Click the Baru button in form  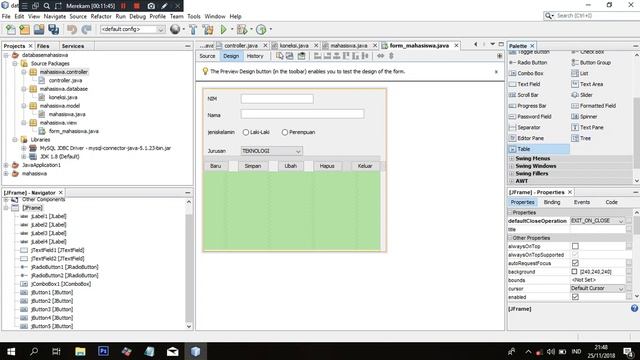[x=216, y=166]
